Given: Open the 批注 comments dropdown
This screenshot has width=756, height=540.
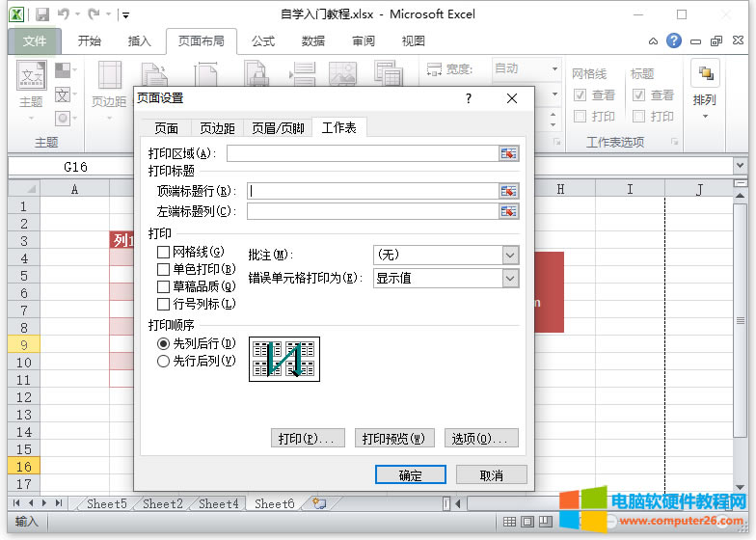Looking at the screenshot, I should pos(510,255).
